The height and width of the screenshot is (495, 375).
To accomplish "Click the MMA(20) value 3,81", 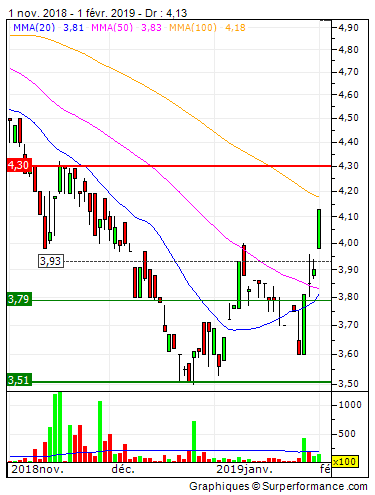I will pos(73,27).
